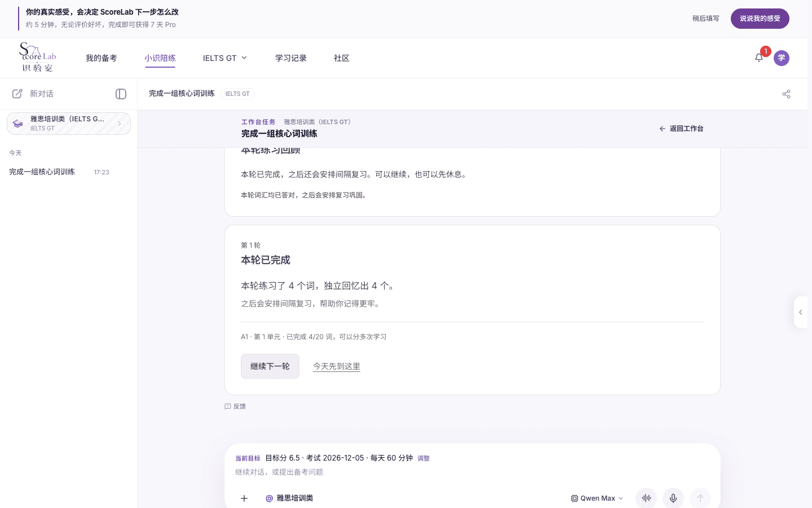Open the 学习记录 tab

pyautogui.click(x=291, y=58)
